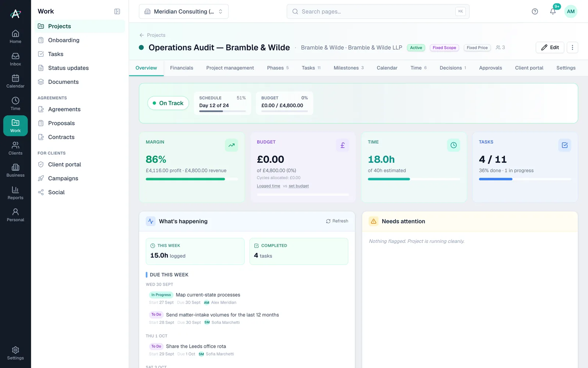Image resolution: width=588 pixels, height=368 pixels.
Task: Open task Map current-state processes
Action: (x=208, y=295)
